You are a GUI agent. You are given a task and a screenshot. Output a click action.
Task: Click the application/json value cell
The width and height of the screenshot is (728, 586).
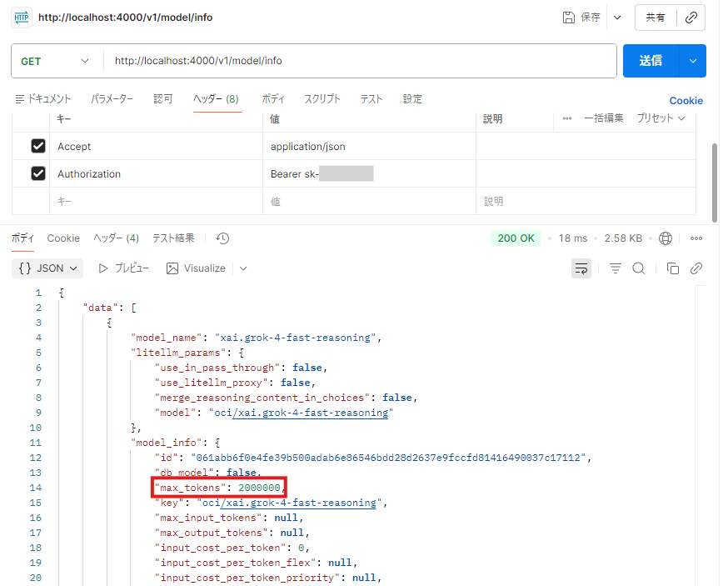tap(369, 147)
